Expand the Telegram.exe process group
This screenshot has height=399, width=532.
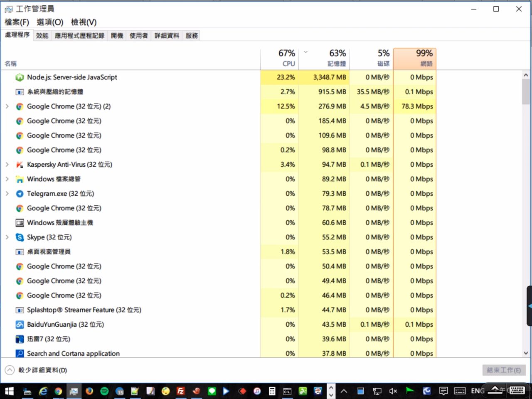(7, 194)
